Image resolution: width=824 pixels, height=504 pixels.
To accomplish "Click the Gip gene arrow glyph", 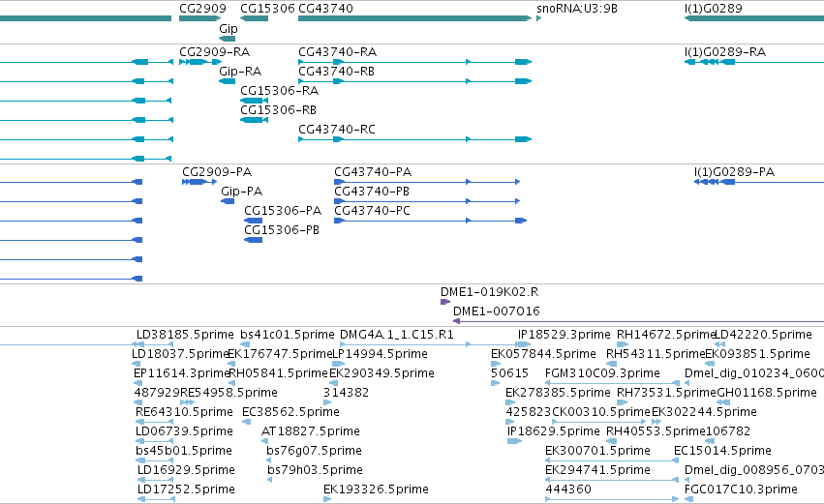I will point(227,39).
